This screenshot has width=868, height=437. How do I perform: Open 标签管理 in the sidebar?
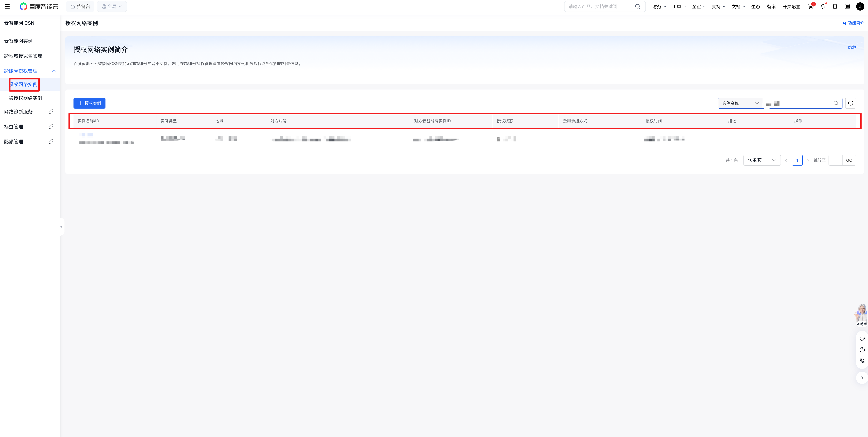click(13, 127)
